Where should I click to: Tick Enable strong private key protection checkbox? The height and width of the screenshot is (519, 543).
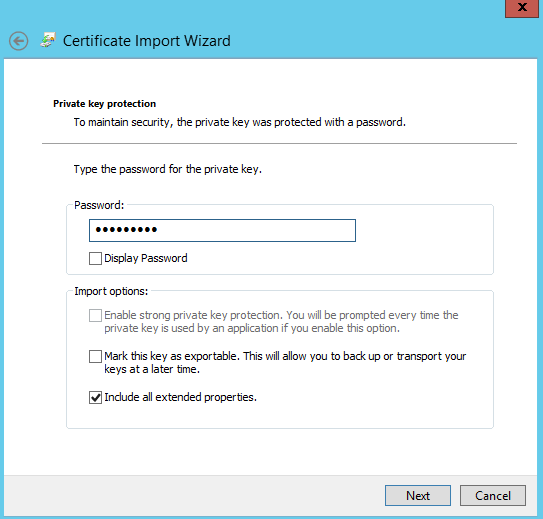point(95,315)
